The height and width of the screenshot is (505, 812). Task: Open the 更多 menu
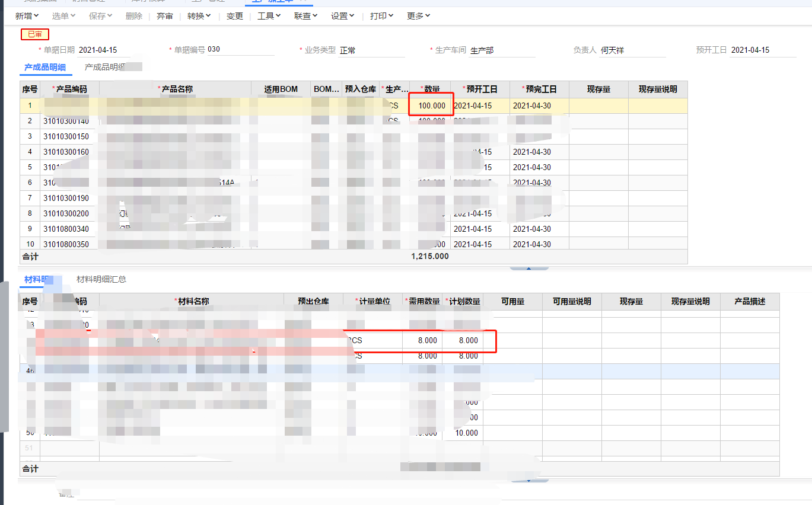click(418, 16)
